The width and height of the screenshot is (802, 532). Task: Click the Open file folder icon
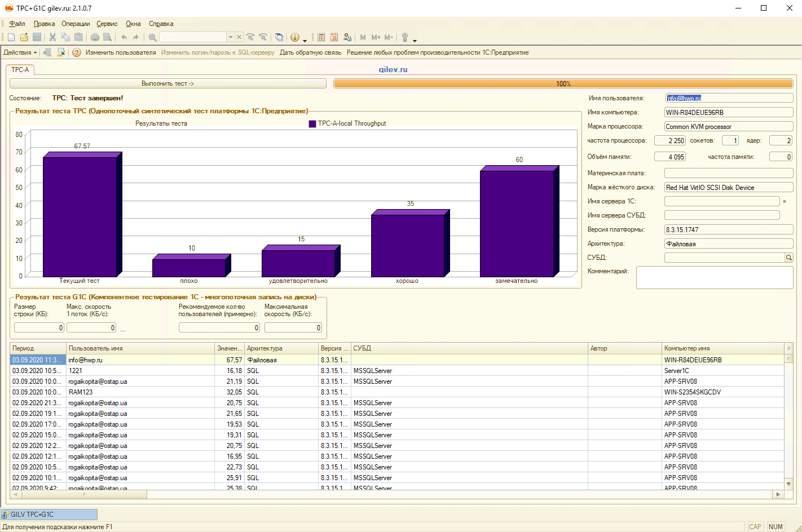coord(24,37)
